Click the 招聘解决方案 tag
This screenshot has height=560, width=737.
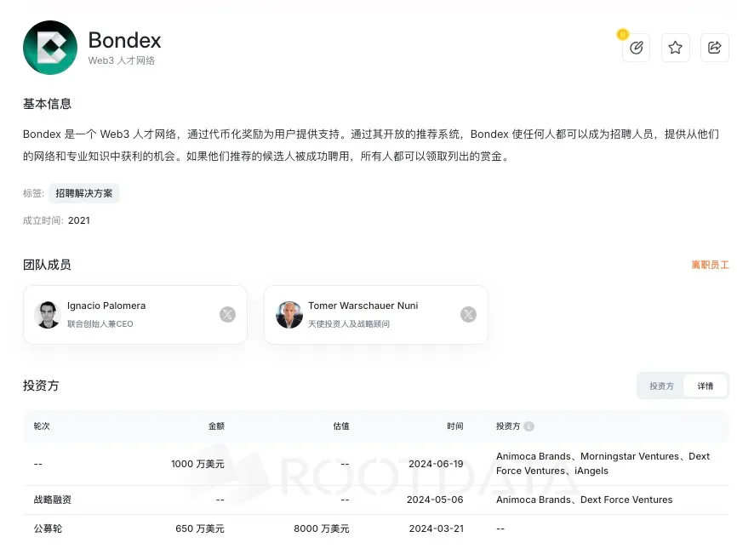pos(84,193)
